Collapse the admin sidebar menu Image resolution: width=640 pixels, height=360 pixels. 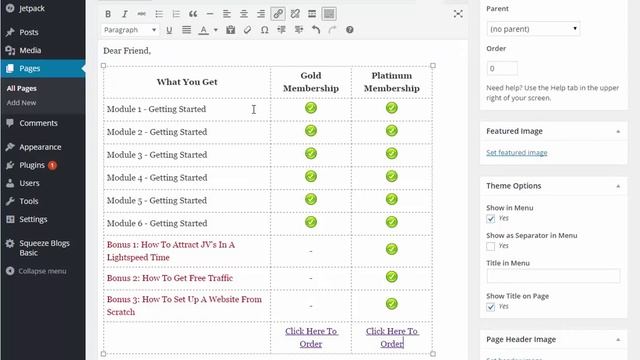tap(42, 271)
